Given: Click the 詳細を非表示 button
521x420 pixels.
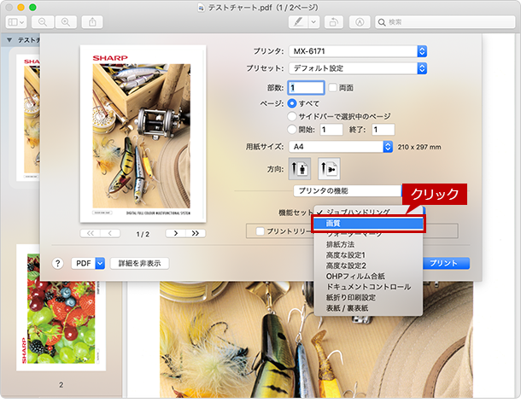Looking at the screenshot, I should pos(139,263).
